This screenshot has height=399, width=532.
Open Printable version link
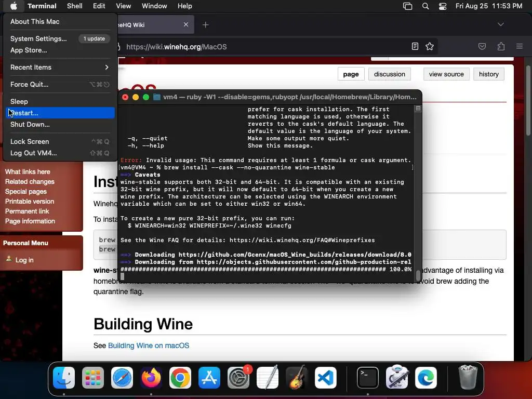30,201
